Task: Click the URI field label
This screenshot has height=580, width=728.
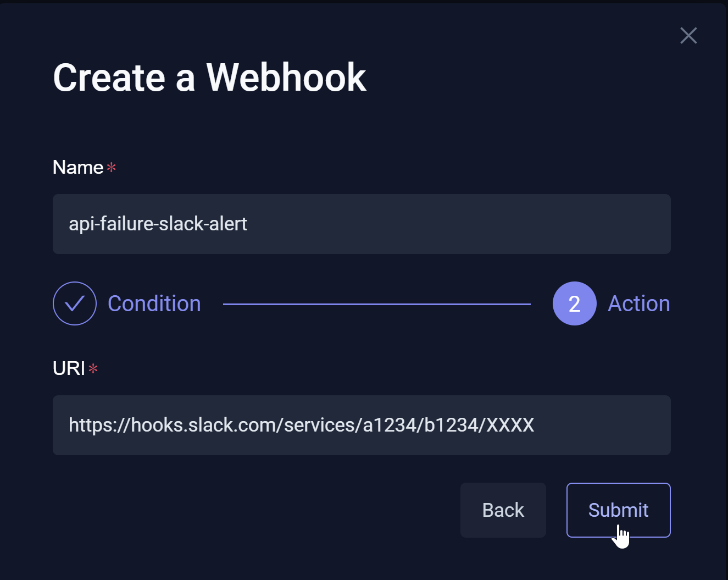Action: click(x=69, y=368)
